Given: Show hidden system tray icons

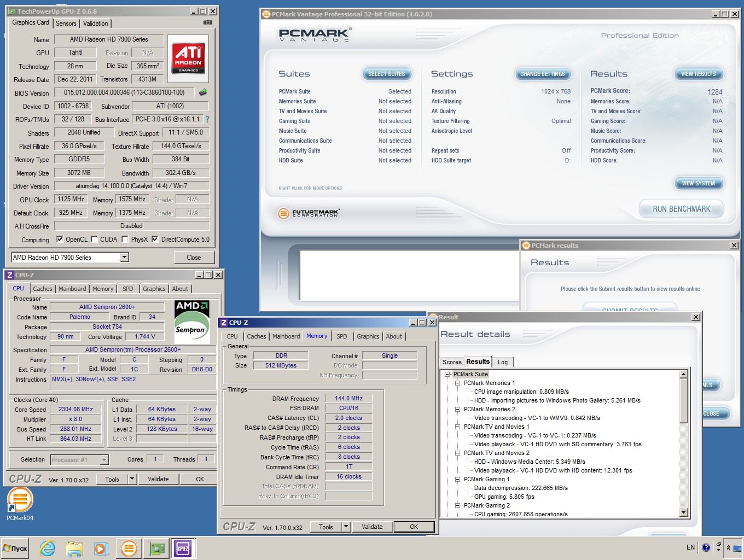Looking at the screenshot, I should coord(728,547).
